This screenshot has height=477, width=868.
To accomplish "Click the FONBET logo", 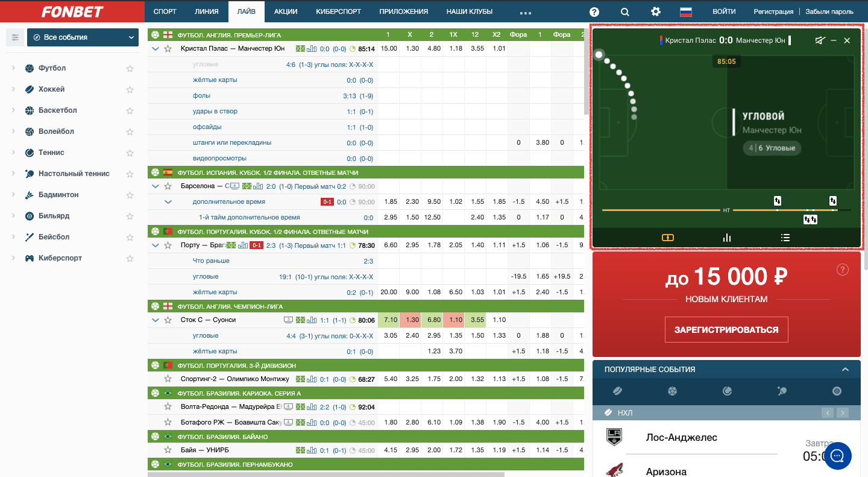I will (72, 11).
